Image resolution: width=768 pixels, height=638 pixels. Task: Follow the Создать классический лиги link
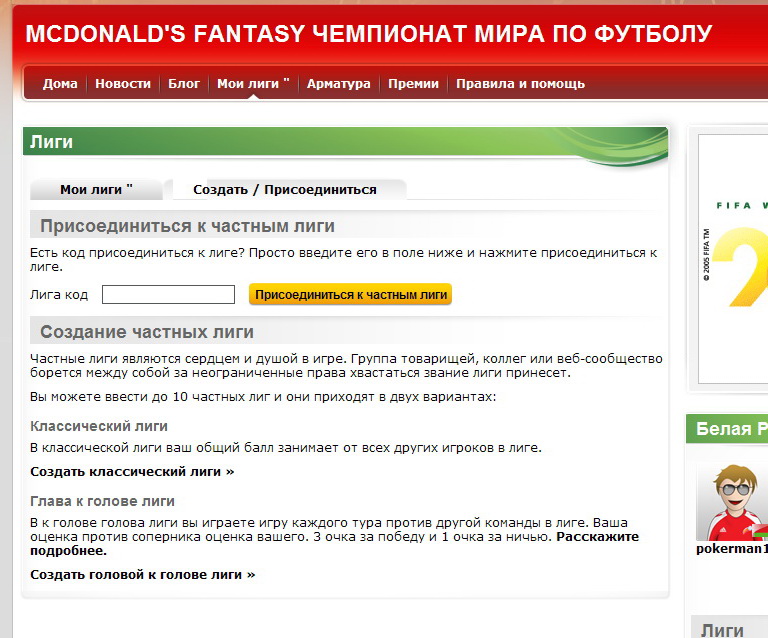[132, 472]
